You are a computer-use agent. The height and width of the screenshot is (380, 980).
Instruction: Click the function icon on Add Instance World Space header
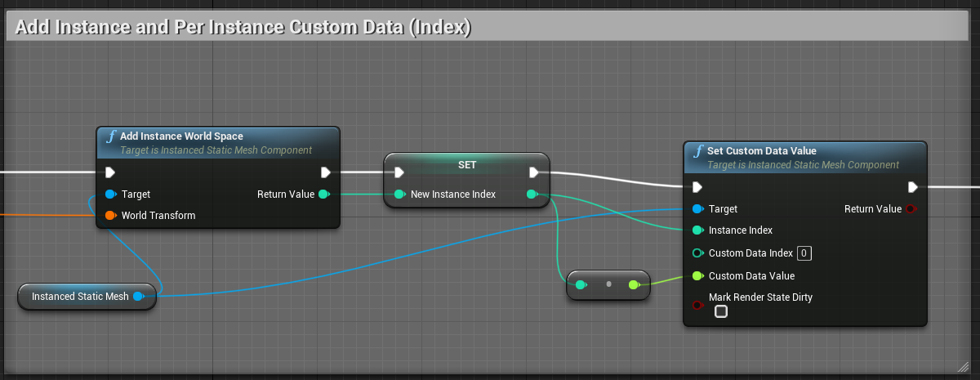coord(111,136)
